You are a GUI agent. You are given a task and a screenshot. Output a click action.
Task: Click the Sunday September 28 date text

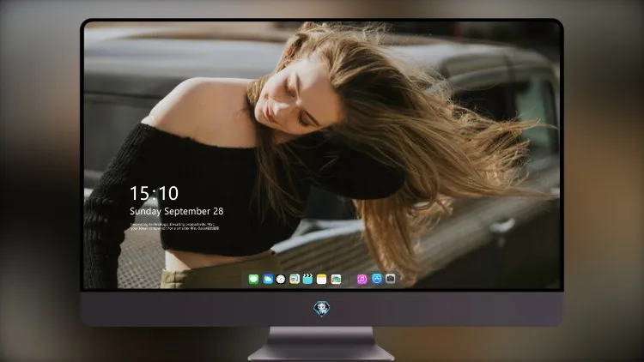point(177,211)
